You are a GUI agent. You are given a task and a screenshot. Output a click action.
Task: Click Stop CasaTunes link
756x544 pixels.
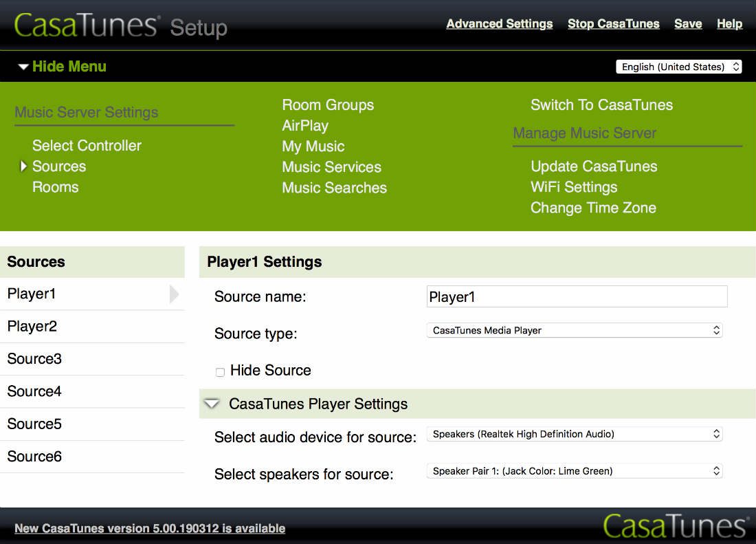coord(613,24)
